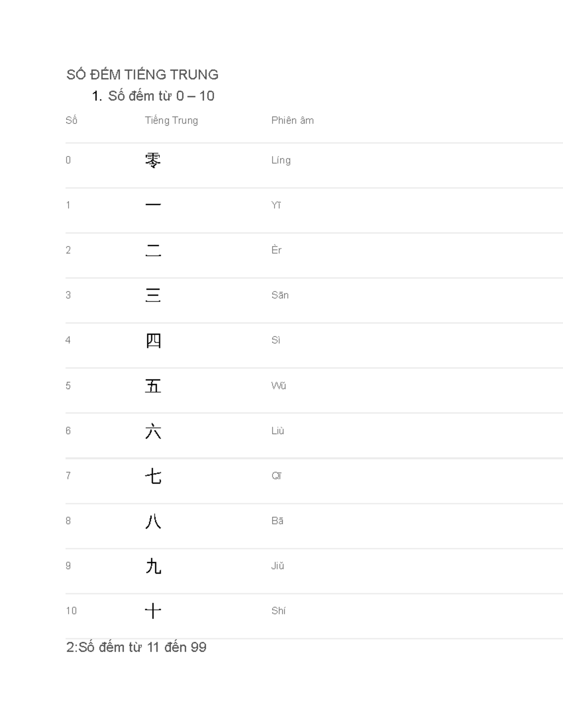Viewport: 563px width, 728px height.
Task: Click the heading "Số đếm từ 11 đến 99"
Action: (137, 647)
